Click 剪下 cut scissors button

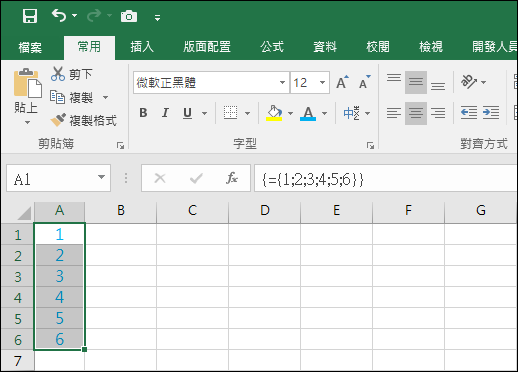click(71, 74)
